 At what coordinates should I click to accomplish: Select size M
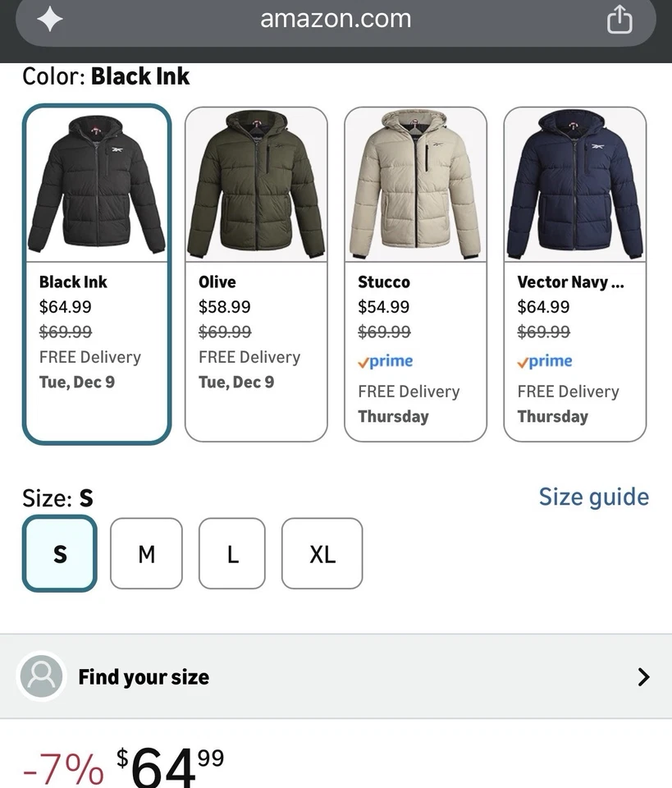tap(146, 554)
